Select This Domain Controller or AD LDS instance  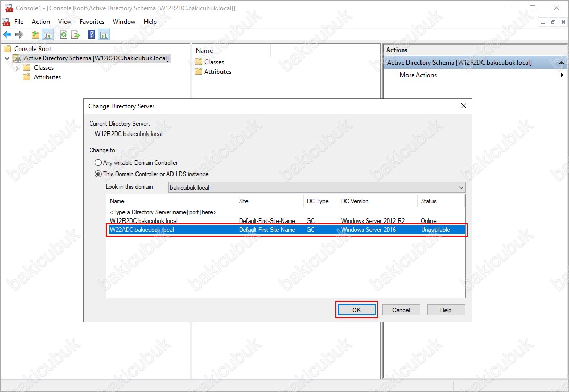pos(98,174)
